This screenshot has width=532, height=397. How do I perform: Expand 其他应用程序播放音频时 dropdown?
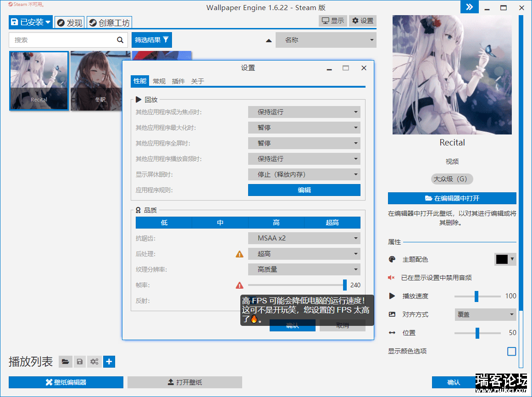[x=304, y=159]
